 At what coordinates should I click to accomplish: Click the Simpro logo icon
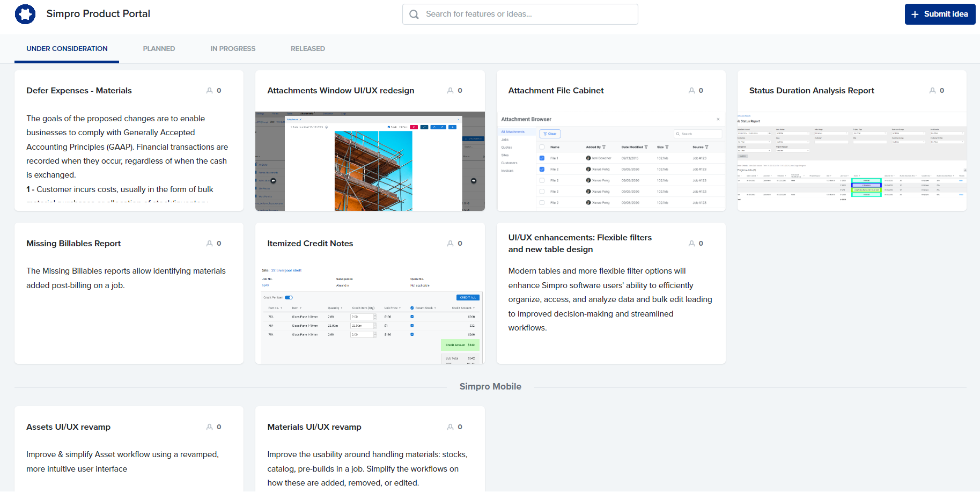pyautogui.click(x=25, y=14)
